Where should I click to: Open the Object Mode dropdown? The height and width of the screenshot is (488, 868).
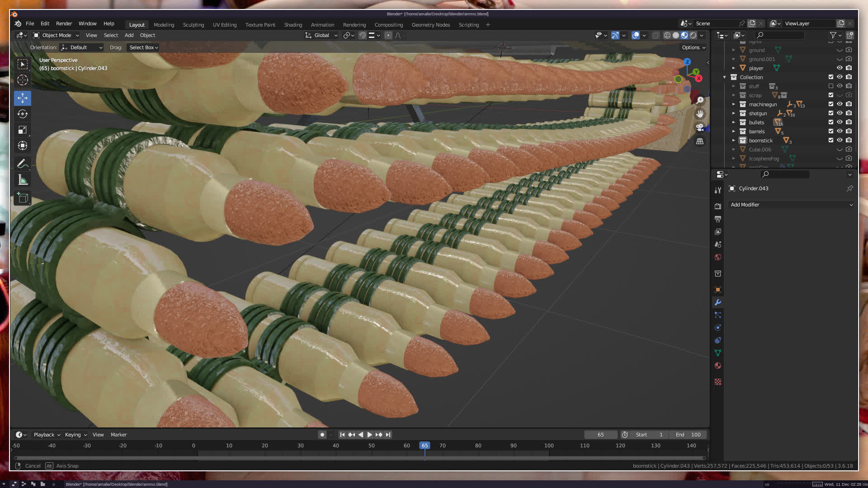[57, 35]
